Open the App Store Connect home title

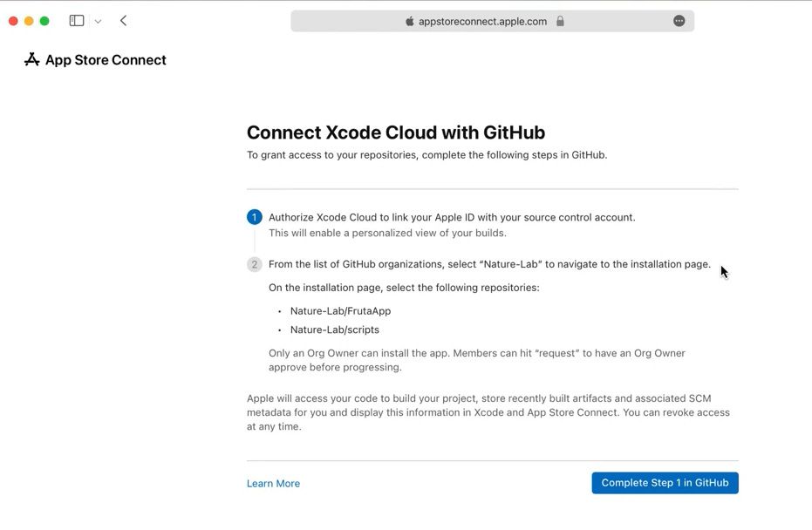click(x=106, y=60)
